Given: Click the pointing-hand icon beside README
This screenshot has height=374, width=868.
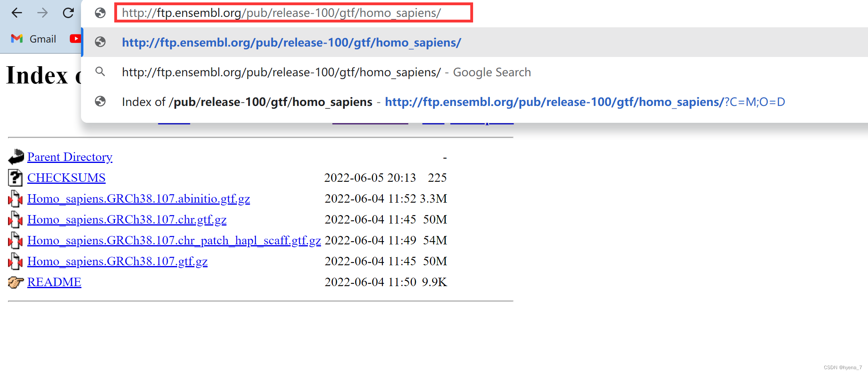Looking at the screenshot, I should (15, 282).
